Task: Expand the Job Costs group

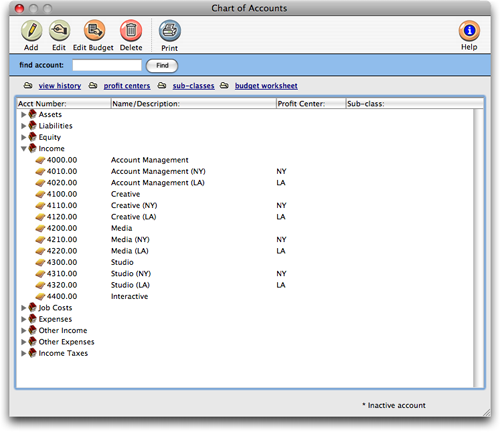Action: point(23,308)
